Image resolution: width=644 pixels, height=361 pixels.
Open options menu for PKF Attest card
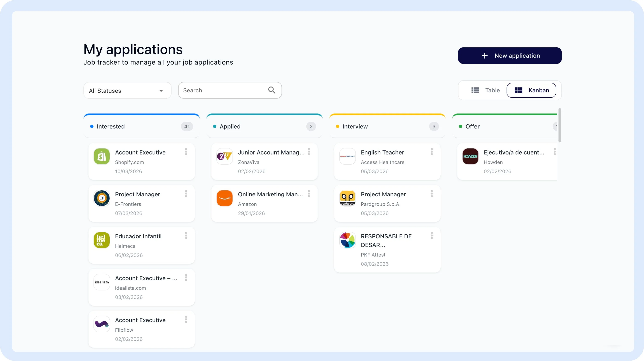tap(432, 235)
